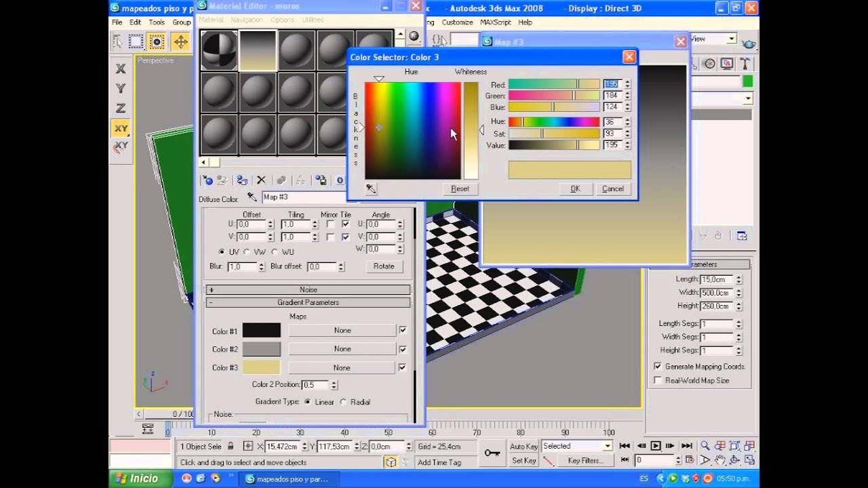Image resolution: width=868 pixels, height=488 pixels.
Task: Click Assign Material to Selection icon
Action: click(241, 180)
